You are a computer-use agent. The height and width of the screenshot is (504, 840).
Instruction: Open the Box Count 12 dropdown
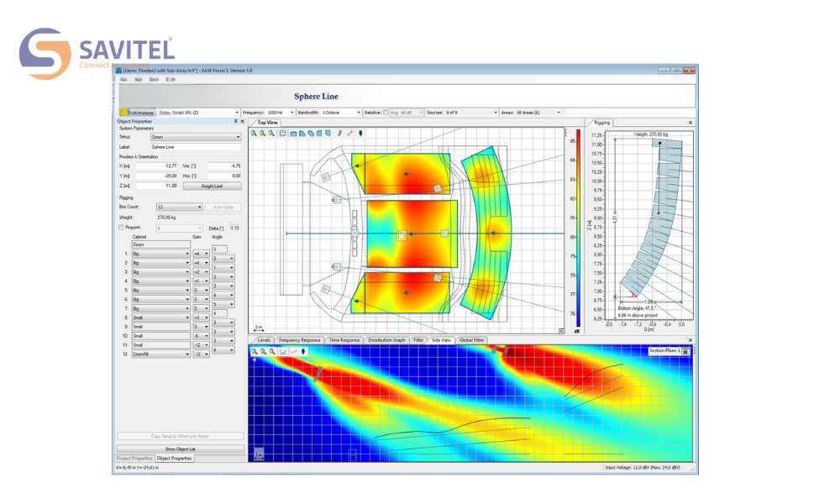pos(180,207)
